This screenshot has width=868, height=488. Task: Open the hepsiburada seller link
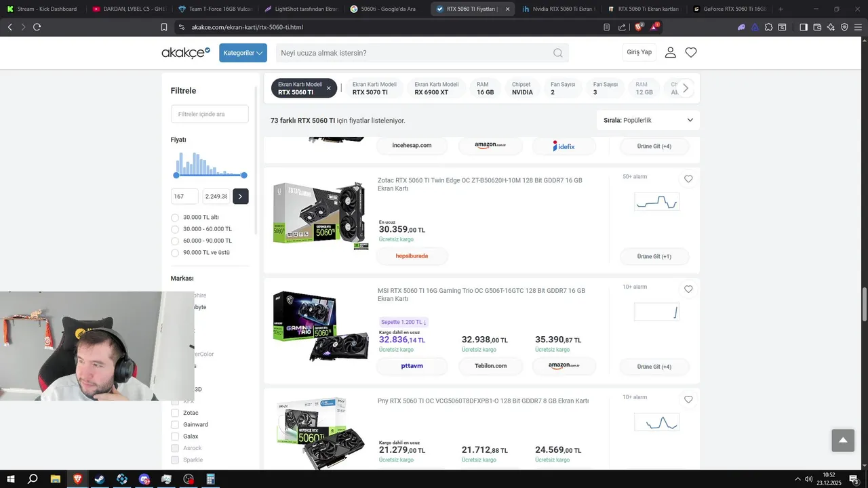click(x=412, y=256)
